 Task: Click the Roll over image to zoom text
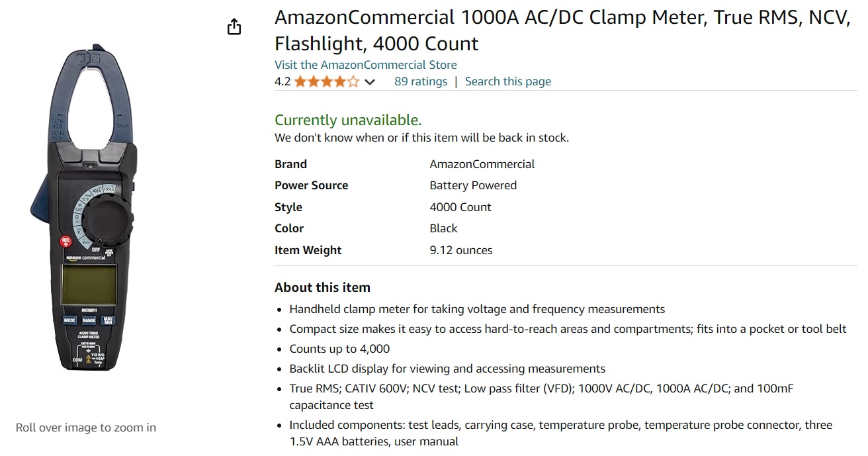coord(86,428)
